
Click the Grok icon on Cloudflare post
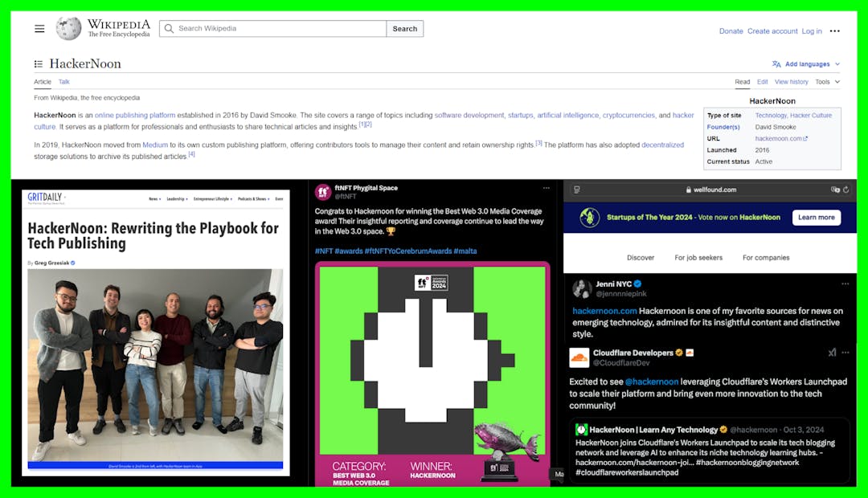[x=833, y=353]
